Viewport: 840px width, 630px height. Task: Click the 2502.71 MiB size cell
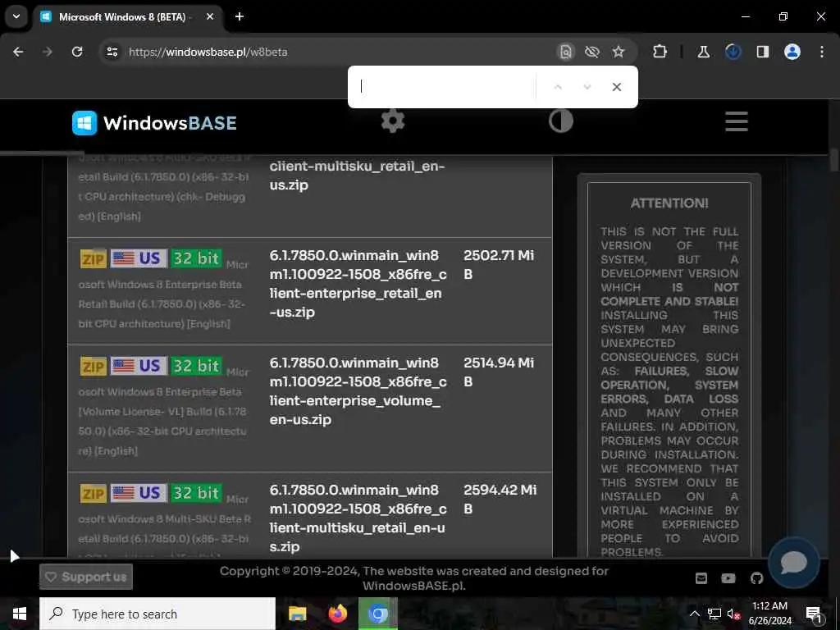pos(499,265)
